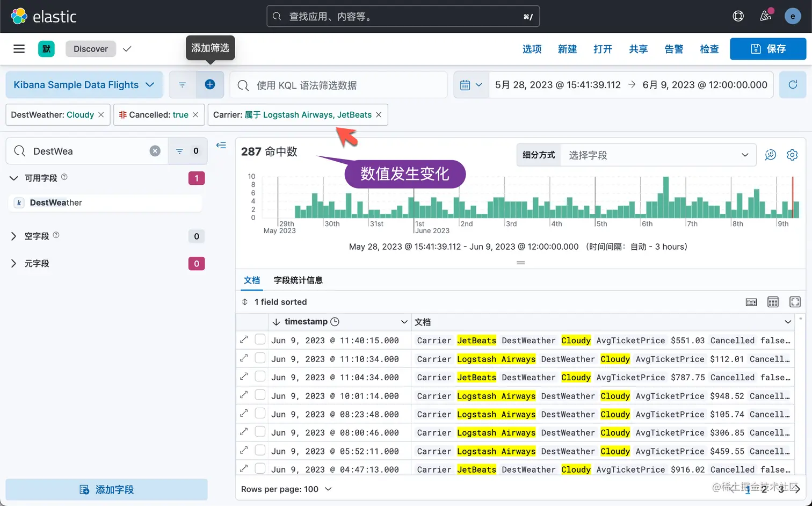
Task: Click the 共享 share menu item
Action: click(x=639, y=49)
